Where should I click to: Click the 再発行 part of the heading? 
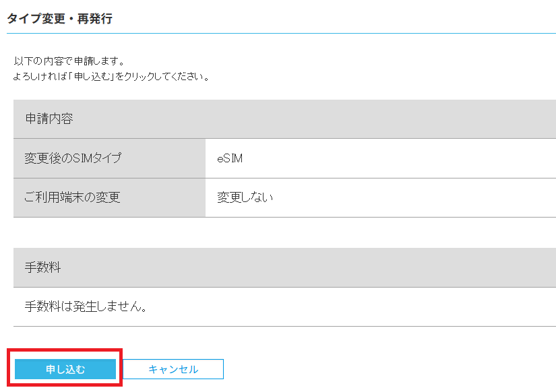pos(95,18)
